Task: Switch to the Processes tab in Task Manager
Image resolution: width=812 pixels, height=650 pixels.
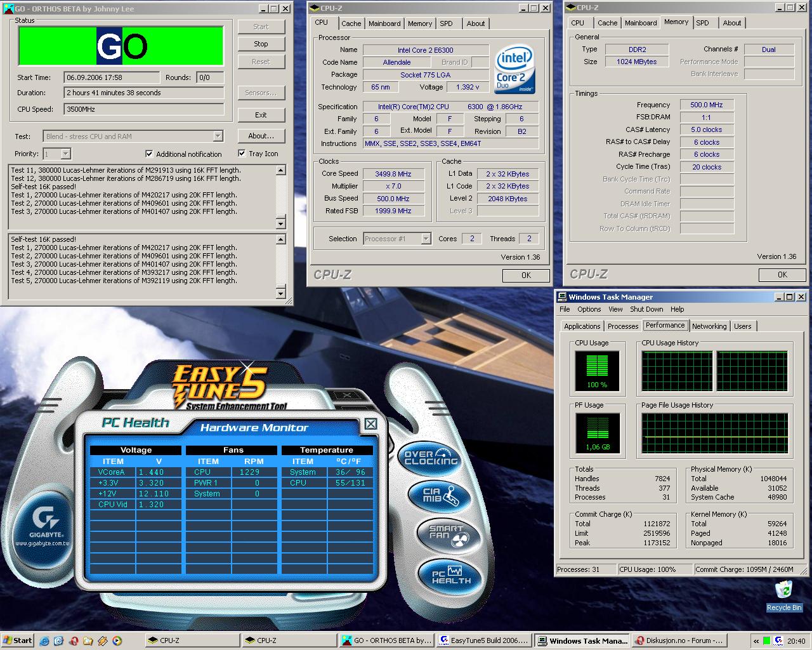Action: (623, 326)
